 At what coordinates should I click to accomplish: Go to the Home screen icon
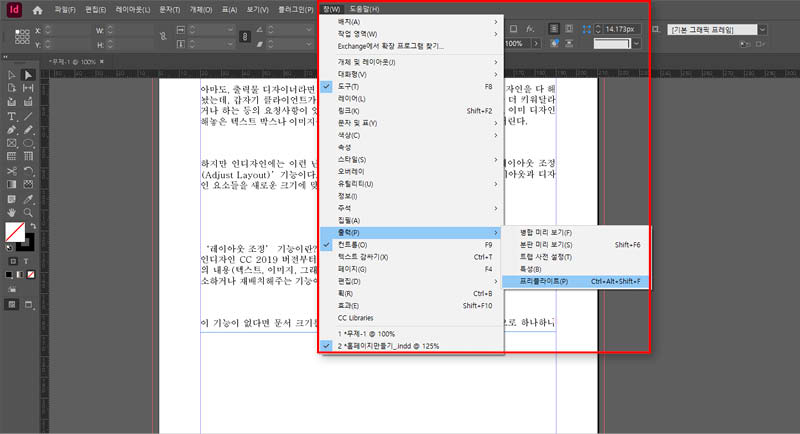pos(37,10)
